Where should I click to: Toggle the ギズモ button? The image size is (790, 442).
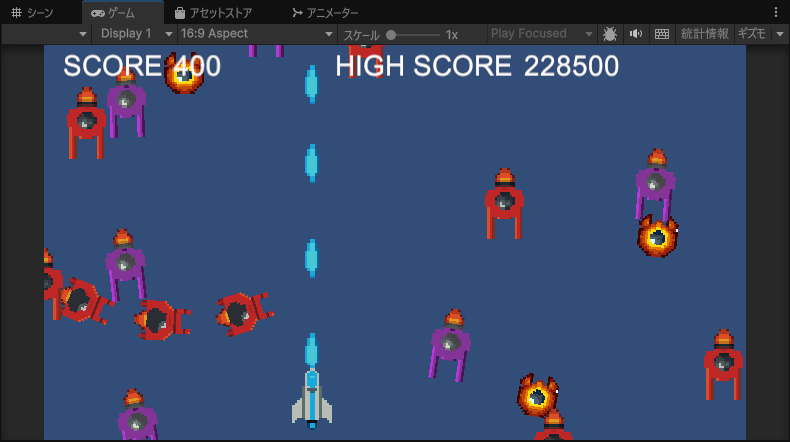click(751, 34)
